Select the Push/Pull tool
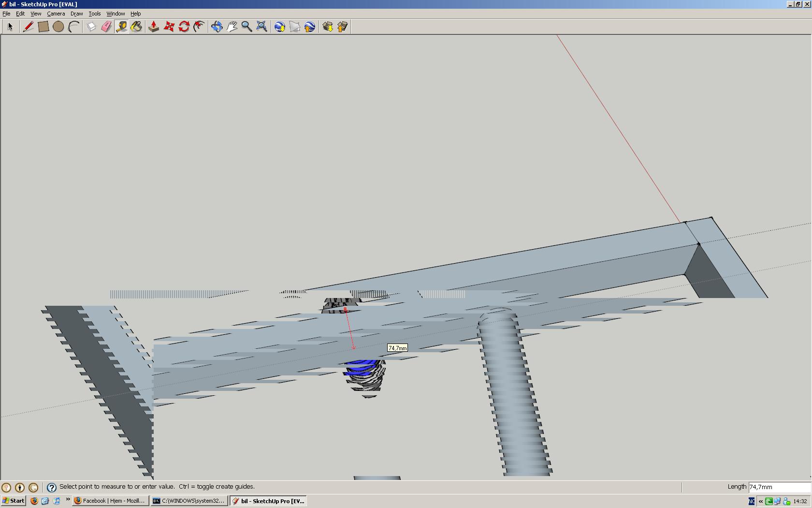 click(x=154, y=27)
